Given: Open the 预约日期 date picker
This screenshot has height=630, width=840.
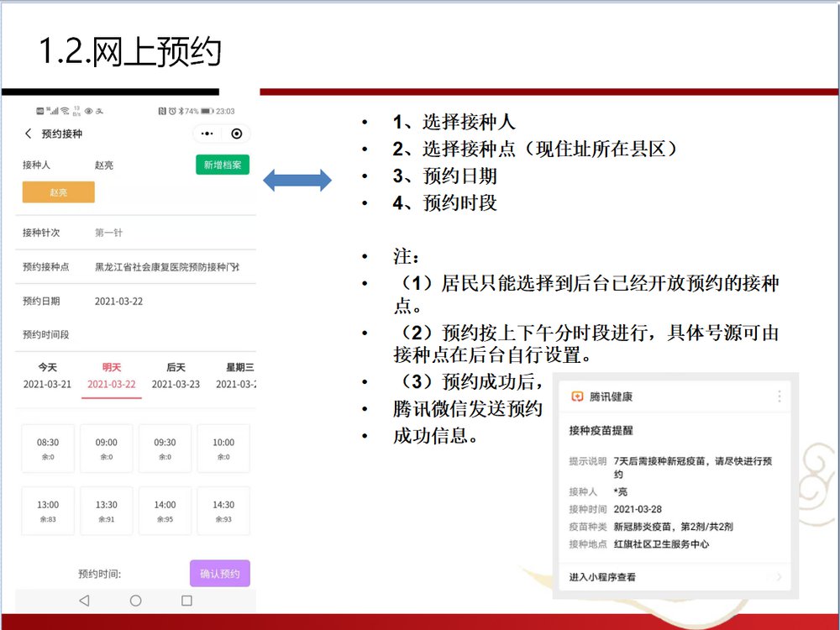Looking at the screenshot, I should 134,301.
